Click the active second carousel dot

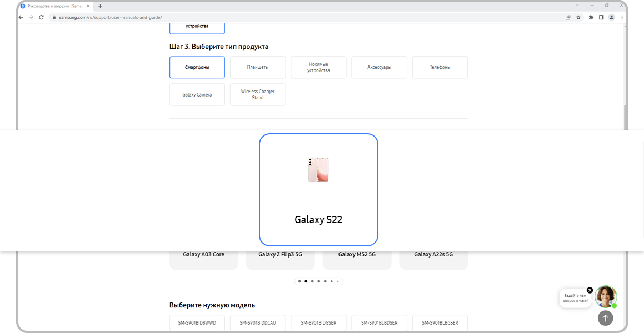[306, 281]
